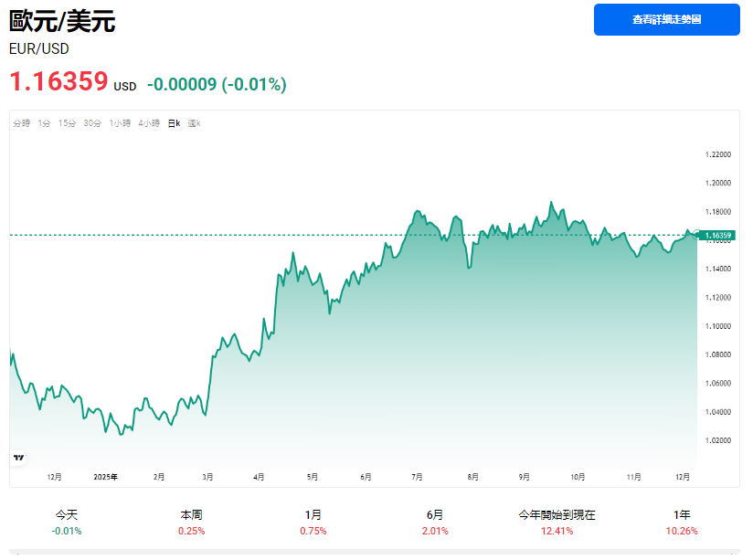Choose the 4小時 chart interval
The width and height of the screenshot is (753, 560).
pos(149,123)
